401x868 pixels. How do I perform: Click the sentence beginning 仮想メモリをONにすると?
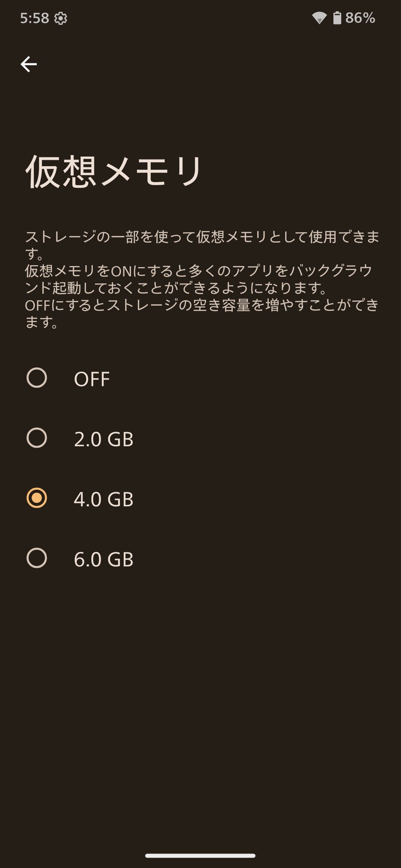[x=198, y=271]
